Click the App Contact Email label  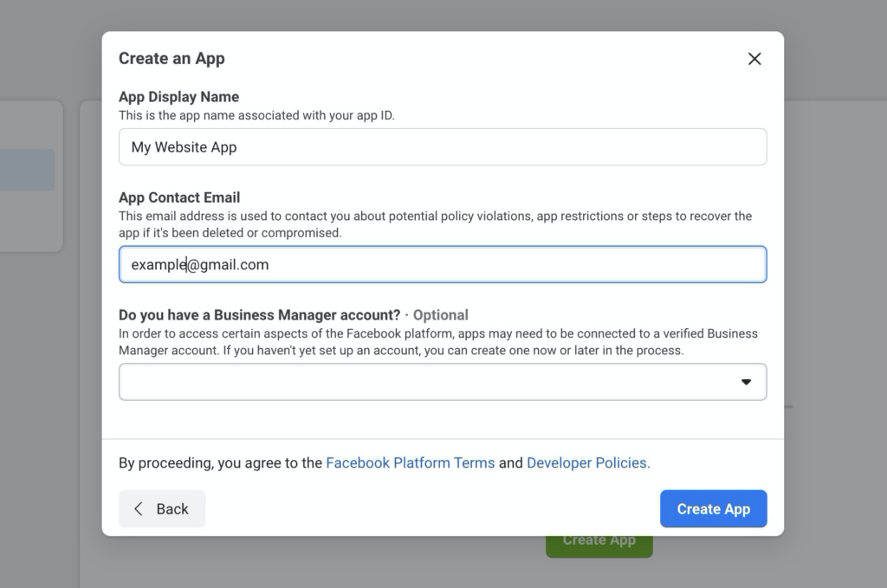178,197
